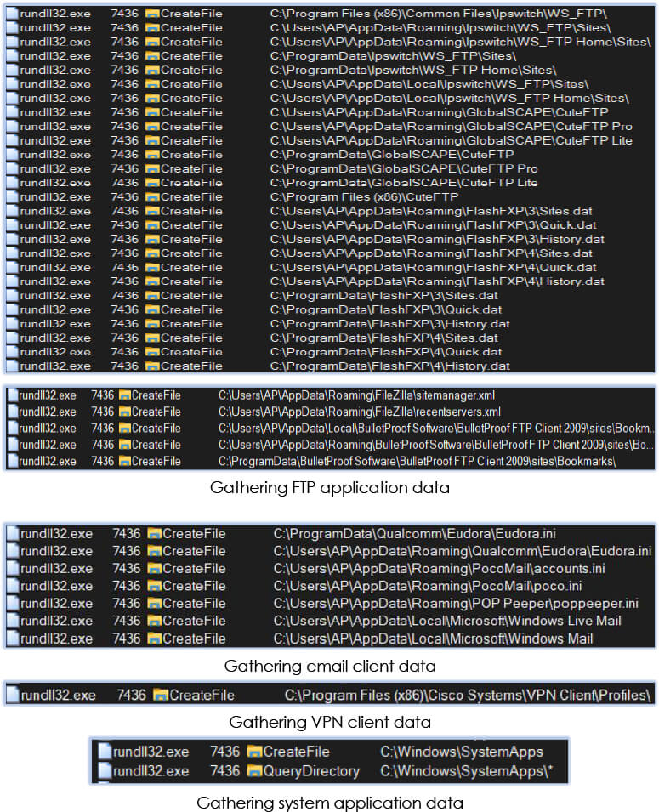Click the process icon in the ProgramData\Ipswitch\WS_FTP Home\Sites row
The image size is (659, 812).
tap(12, 70)
